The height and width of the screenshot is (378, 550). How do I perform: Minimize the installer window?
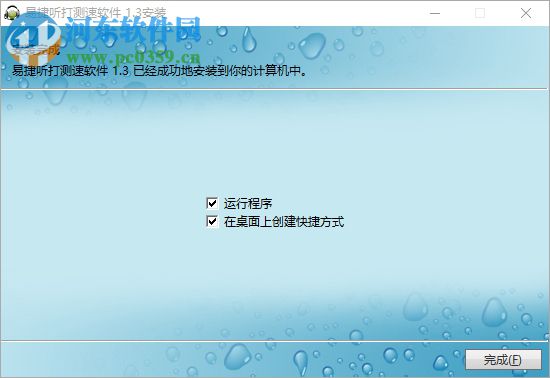435,13
